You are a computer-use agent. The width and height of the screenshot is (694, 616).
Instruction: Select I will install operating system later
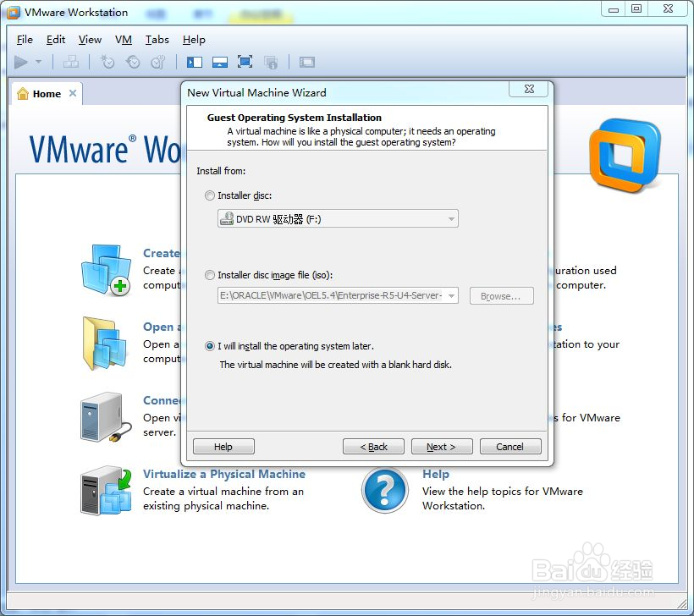click(210, 346)
